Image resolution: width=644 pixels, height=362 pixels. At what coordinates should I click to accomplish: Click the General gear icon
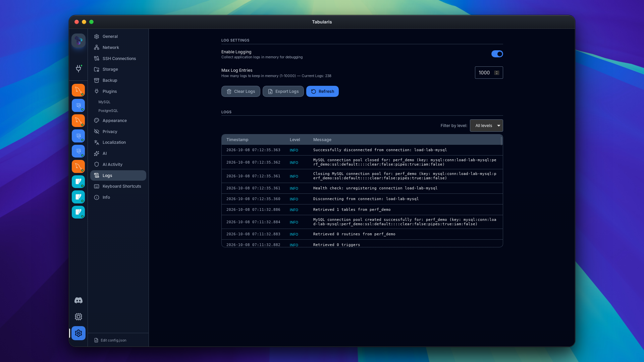[97, 37]
